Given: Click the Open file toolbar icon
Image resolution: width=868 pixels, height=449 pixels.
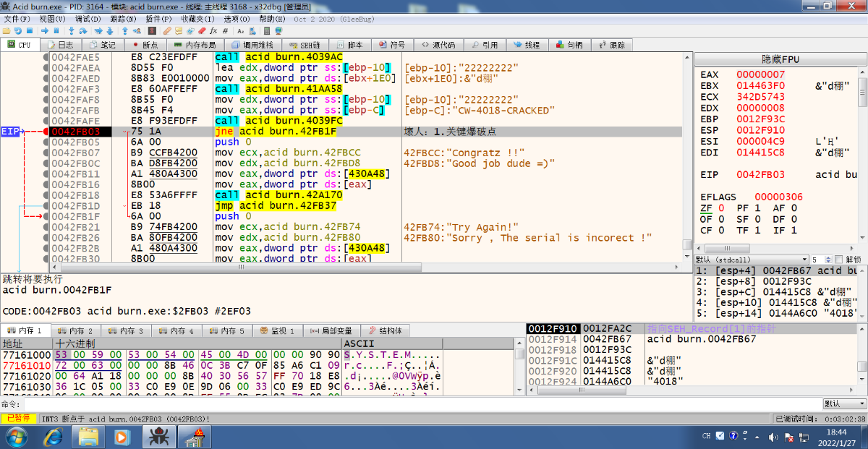Looking at the screenshot, I should [7, 31].
